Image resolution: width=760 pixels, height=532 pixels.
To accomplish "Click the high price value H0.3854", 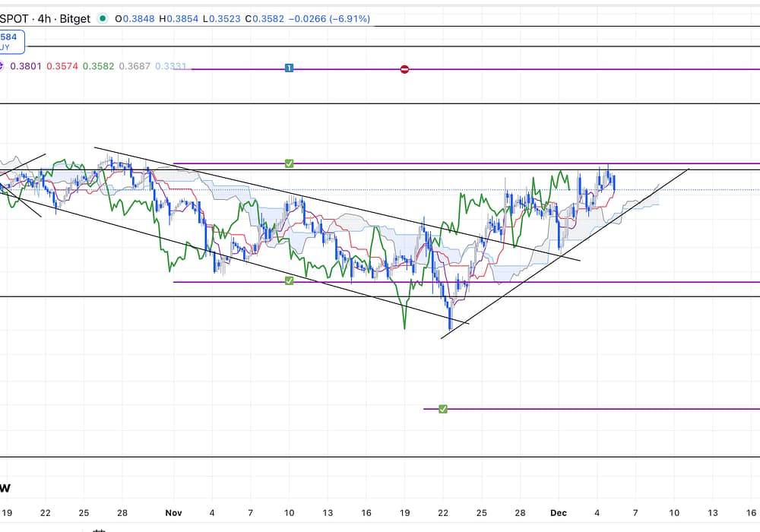I will click(179, 18).
